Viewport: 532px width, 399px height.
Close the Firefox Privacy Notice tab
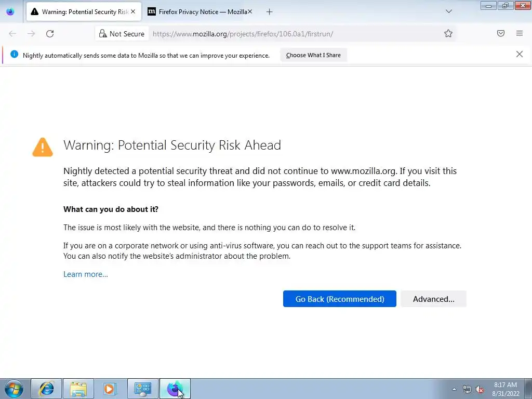(x=250, y=11)
